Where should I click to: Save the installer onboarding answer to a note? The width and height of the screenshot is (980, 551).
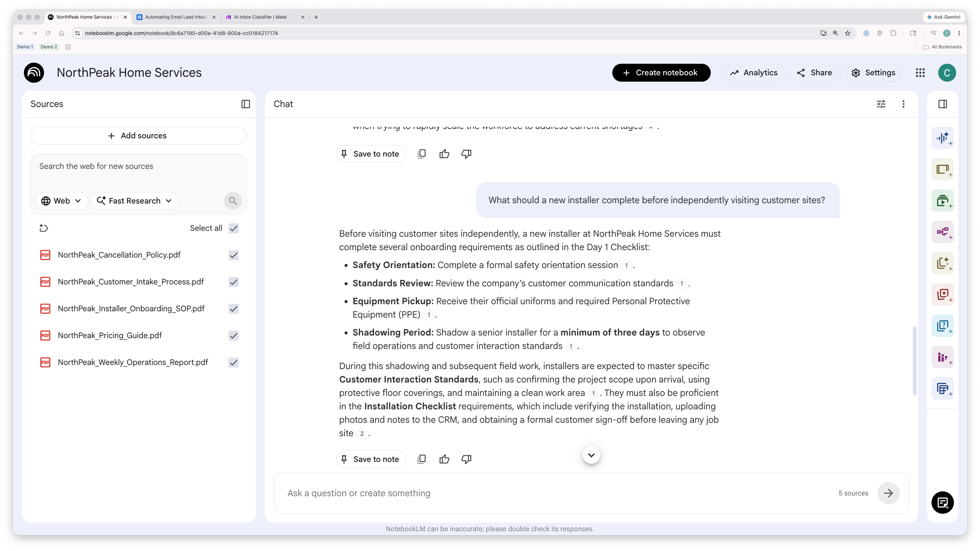[x=371, y=459]
